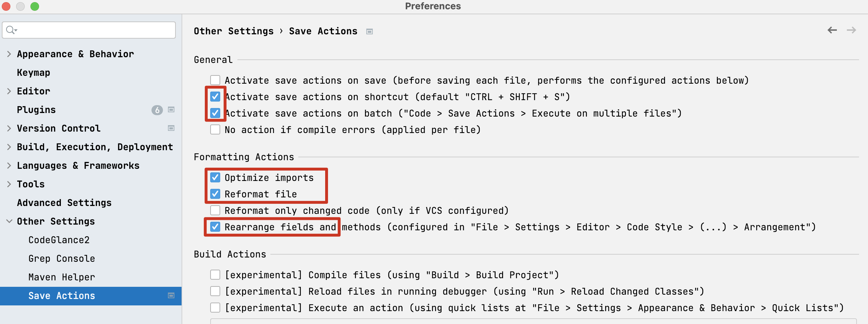Expand the Editor settings tree
Viewport: 868px width, 324px height.
click(x=9, y=91)
